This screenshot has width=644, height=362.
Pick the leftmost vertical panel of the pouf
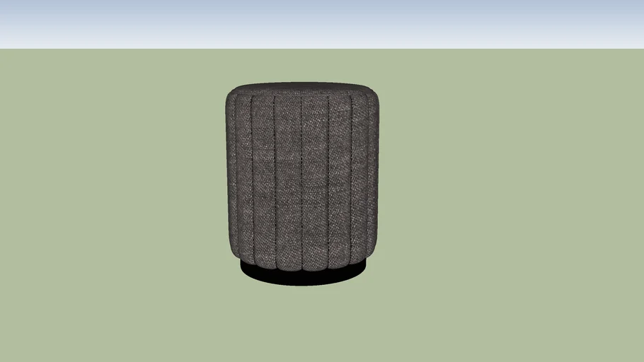[x=239, y=177]
